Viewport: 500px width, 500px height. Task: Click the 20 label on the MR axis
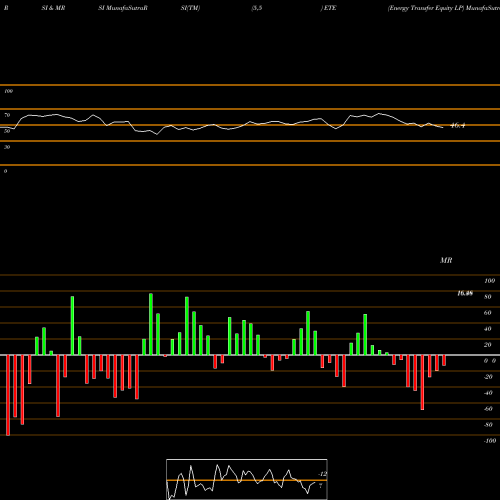(x=488, y=345)
